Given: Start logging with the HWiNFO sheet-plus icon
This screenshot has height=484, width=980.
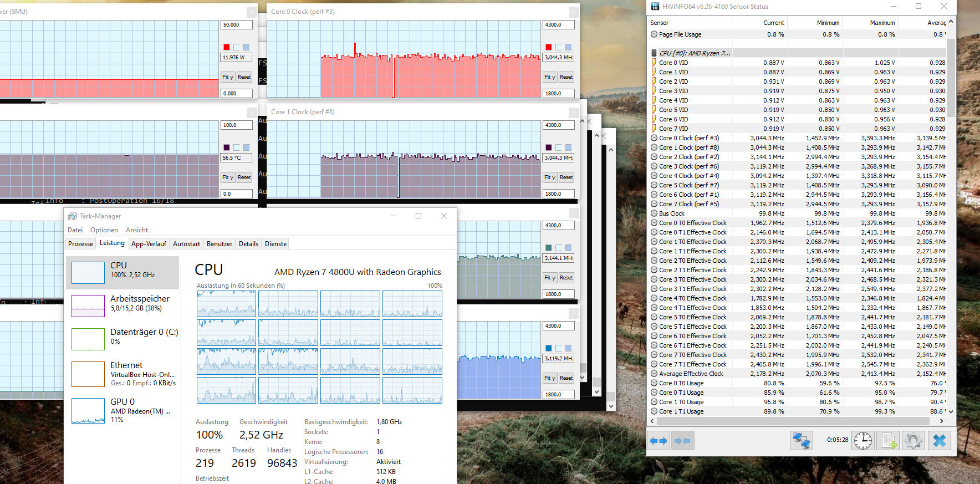Looking at the screenshot, I should [888, 441].
